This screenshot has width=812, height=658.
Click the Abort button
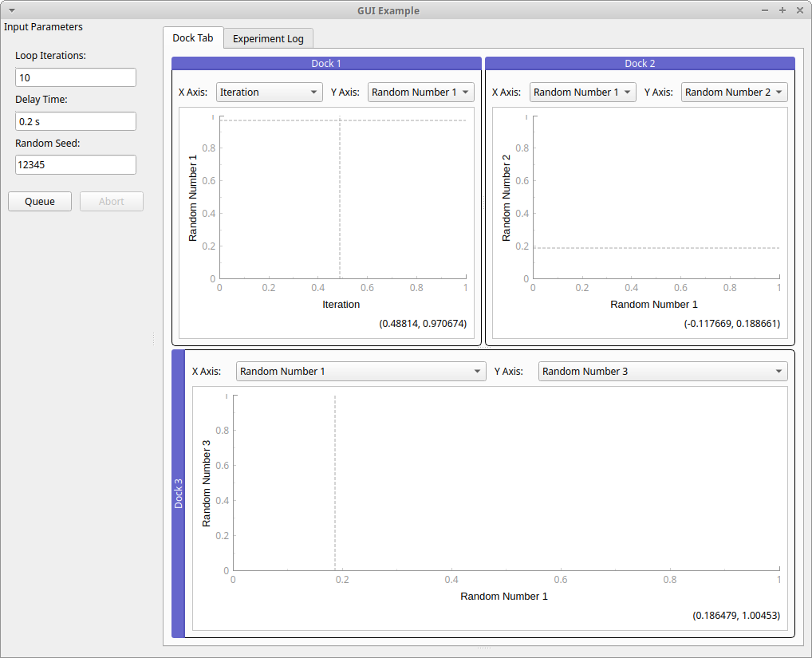112,202
